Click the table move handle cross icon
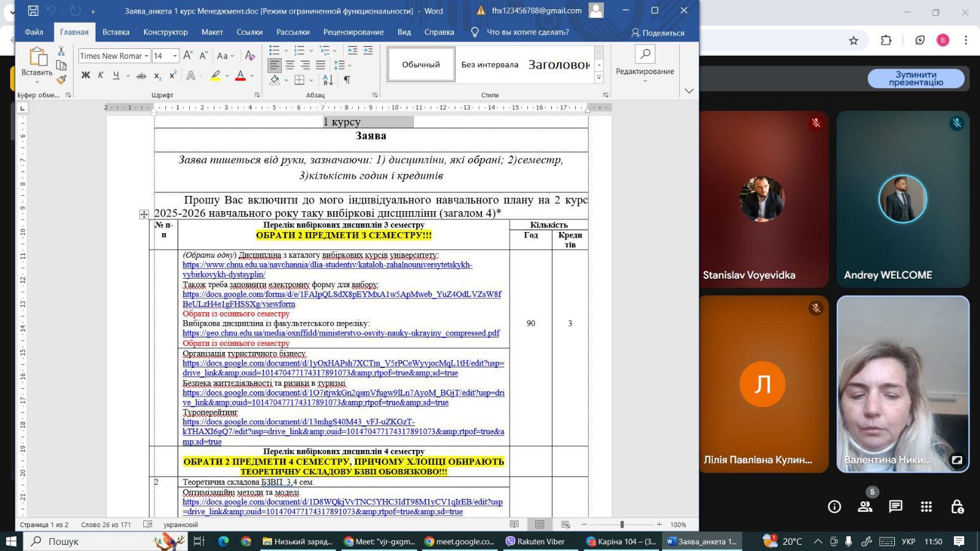Viewport: 980px width, 551px height. click(144, 214)
